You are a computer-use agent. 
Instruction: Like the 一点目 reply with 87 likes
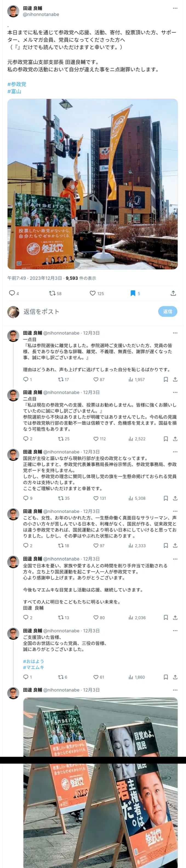point(99,379)
